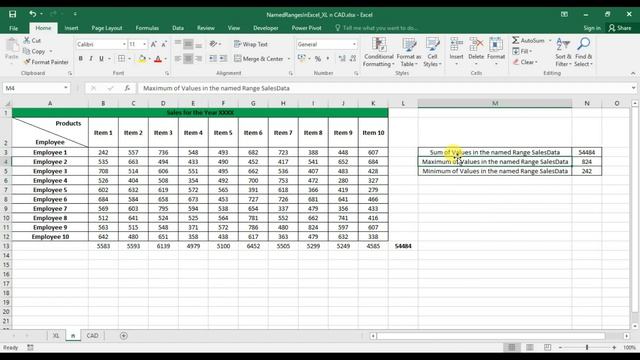This screenshot has width=640, height=360.
Task: Apply the red Font Color button
Action: (x=158, y=59)
